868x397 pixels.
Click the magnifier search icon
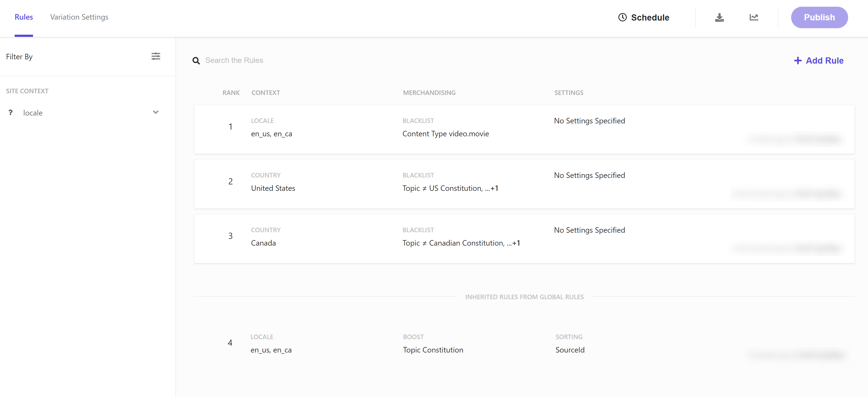[x=196, y=61]
